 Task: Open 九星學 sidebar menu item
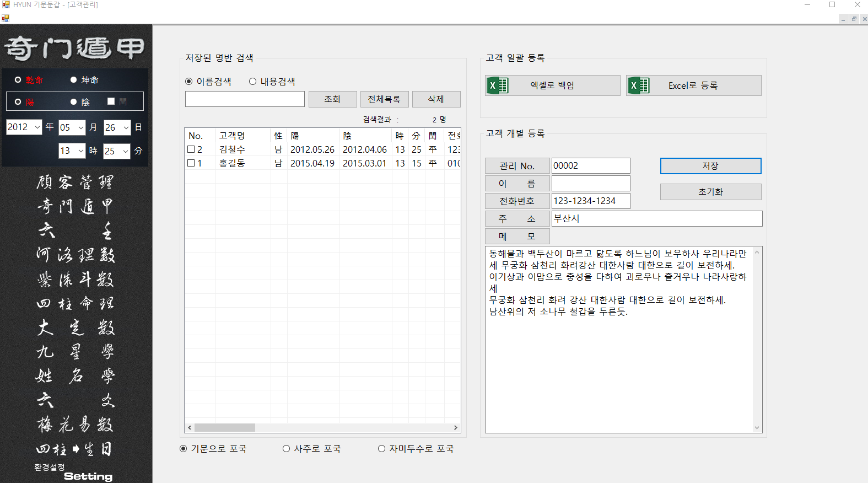75,352
